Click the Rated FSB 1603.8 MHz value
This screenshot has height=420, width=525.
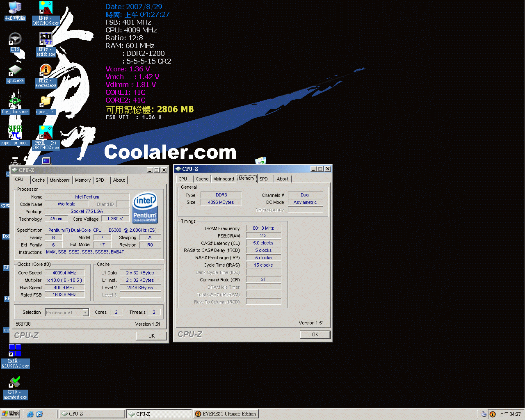tap(64, 294)
